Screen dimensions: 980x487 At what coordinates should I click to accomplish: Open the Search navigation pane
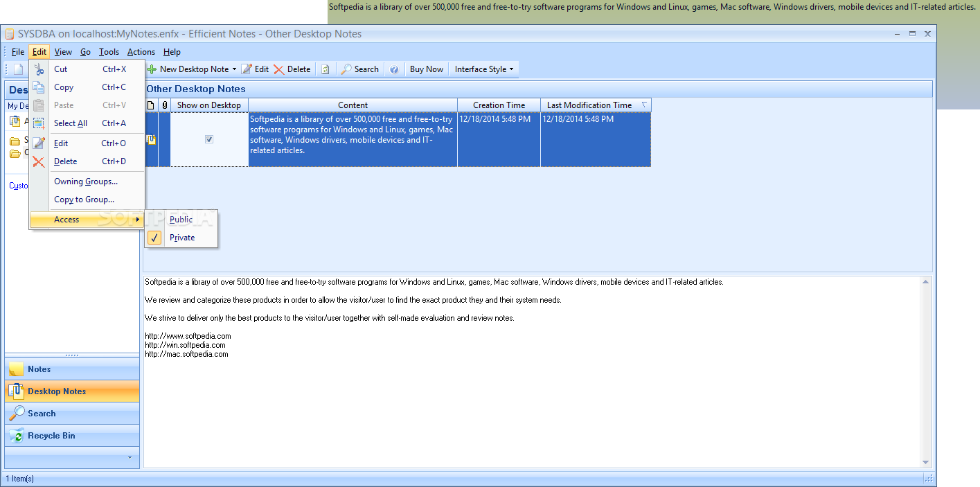72,414
